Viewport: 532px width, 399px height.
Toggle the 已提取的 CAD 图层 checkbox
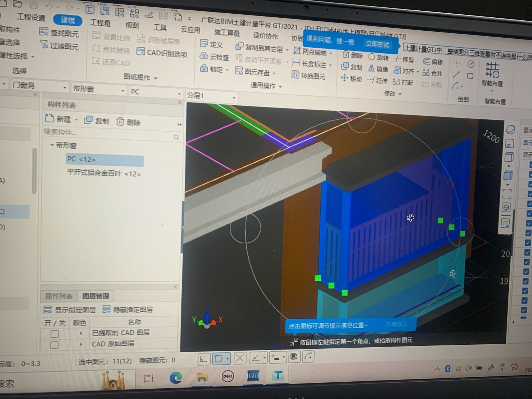(55, 334)
